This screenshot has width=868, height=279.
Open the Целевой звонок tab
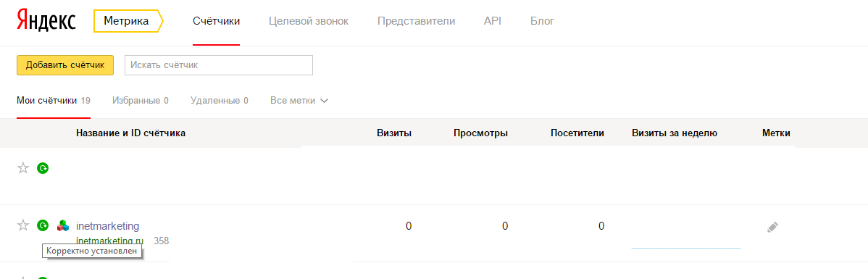pos(309,21)
